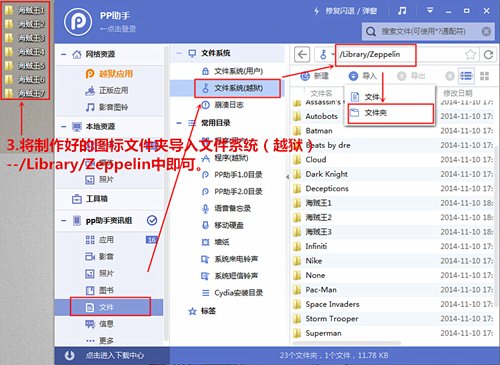Viewport: 500px width, 365px height.
Task: Open 程序(越狱) directory
Action: [225, 158]
